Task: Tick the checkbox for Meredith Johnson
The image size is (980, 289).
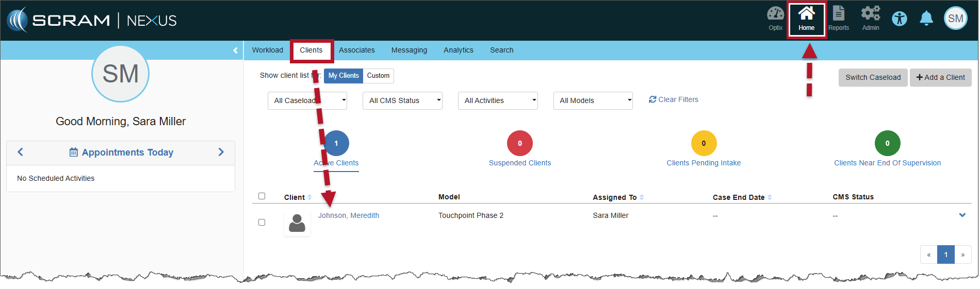Action: (262, 223)
